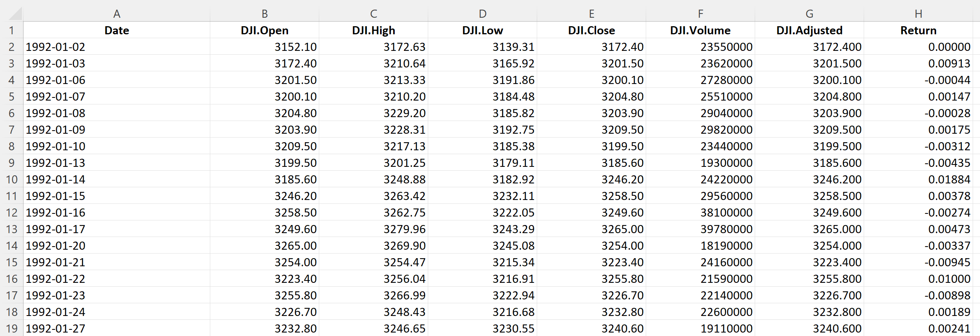
Task: Select column D header
Action: pos(482,14)
